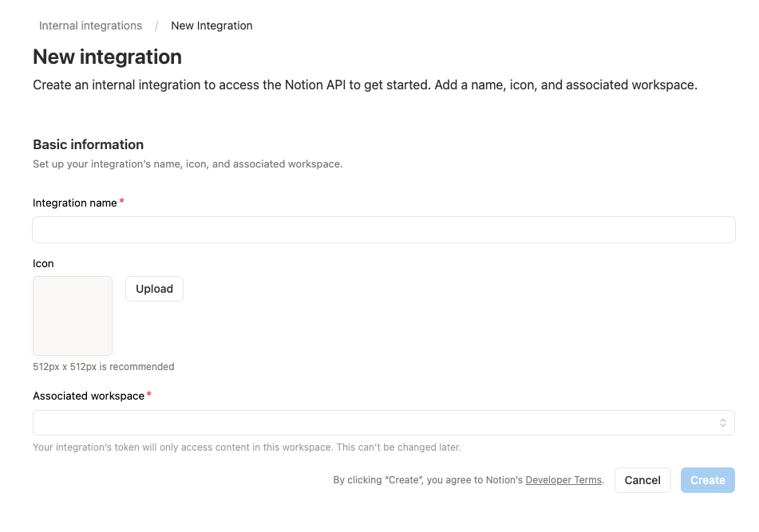Click the New Integration breadcrumb
This screenshot has width=759, height=532.
tap(211, 26)
